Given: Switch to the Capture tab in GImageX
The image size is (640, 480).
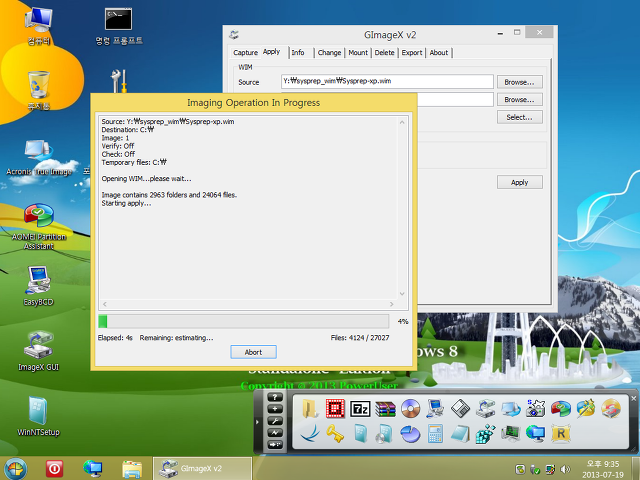Looking at the screenshot, I should coord(245,53).
